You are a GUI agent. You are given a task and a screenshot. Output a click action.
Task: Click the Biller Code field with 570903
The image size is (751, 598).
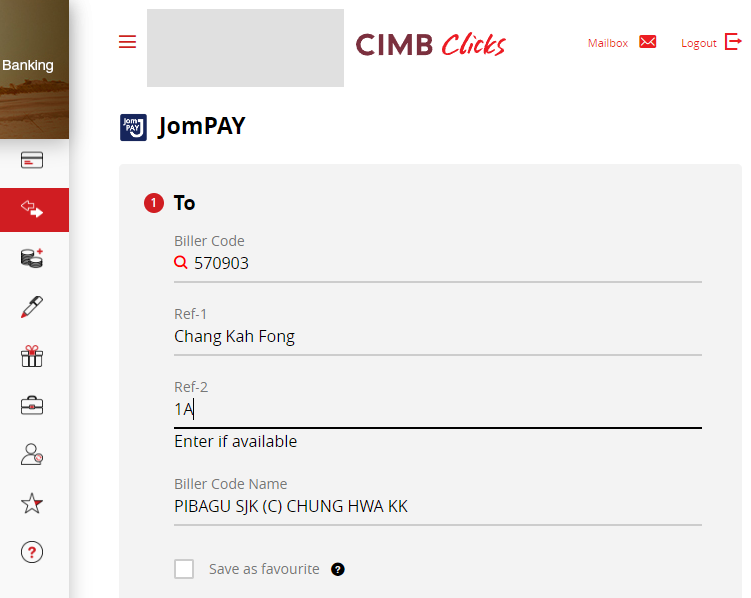(x=440, y=263)
